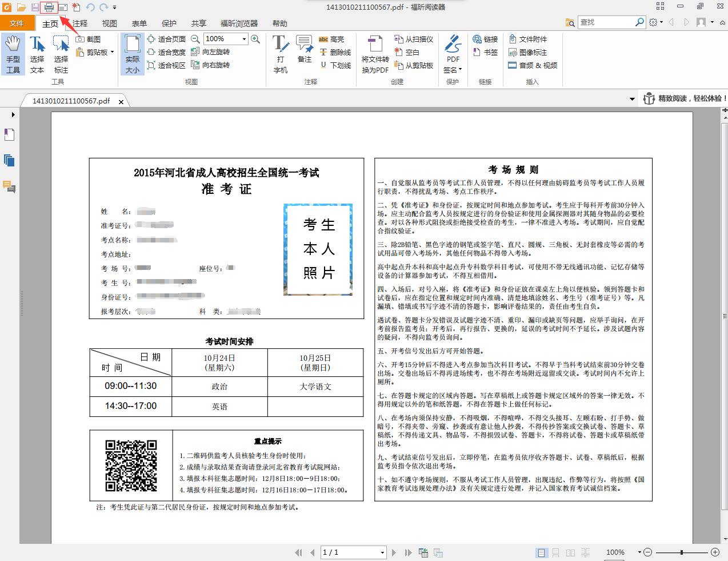This screenshot has height=561, width=728.
Task: Switch to the 视图 ribbon tab
Action: (109, 23)
